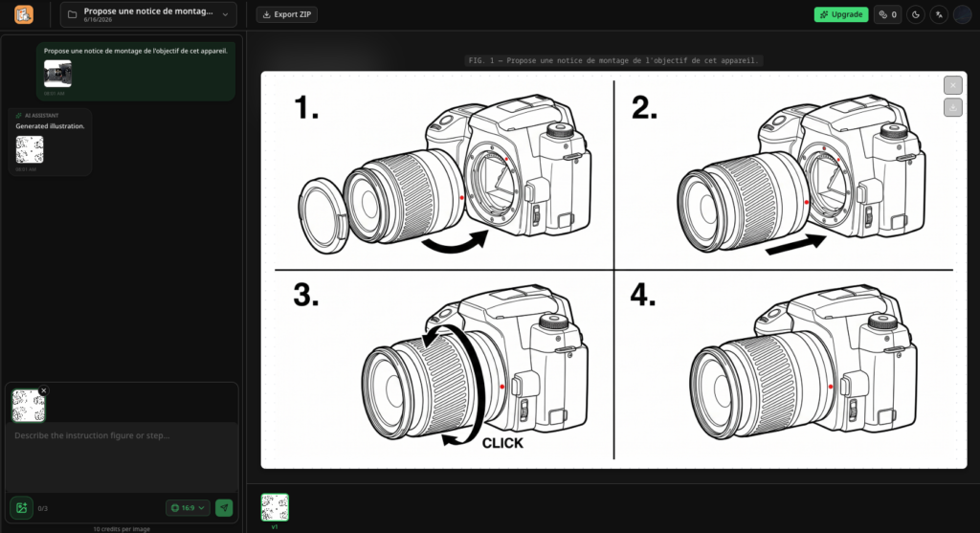Open the 16:9 aspect ratio dropdown
980x533 pixels.
point(188,508)
